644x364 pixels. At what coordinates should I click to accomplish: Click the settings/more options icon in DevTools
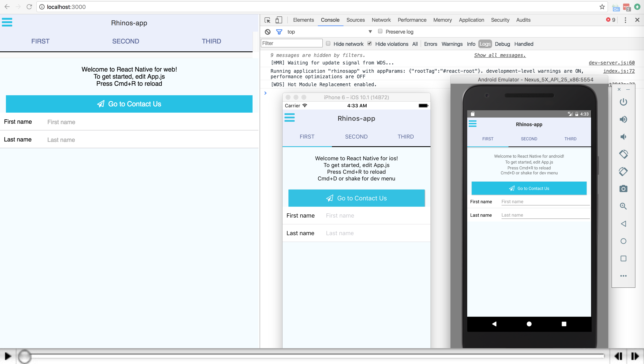625,20
